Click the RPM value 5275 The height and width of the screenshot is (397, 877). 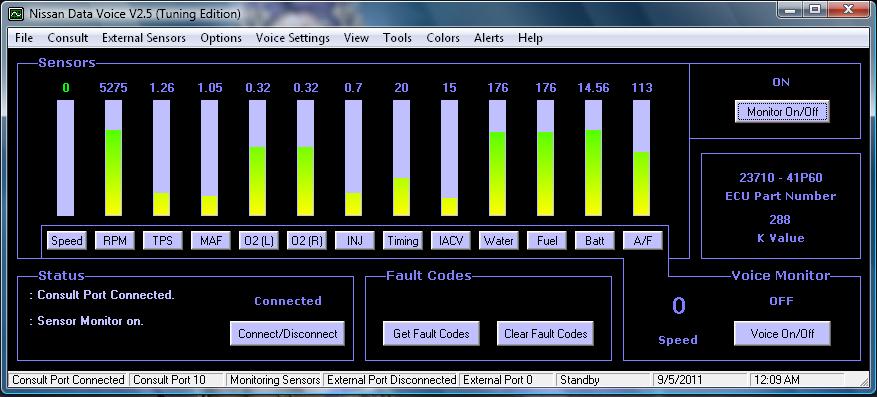(x=114, y=88)
